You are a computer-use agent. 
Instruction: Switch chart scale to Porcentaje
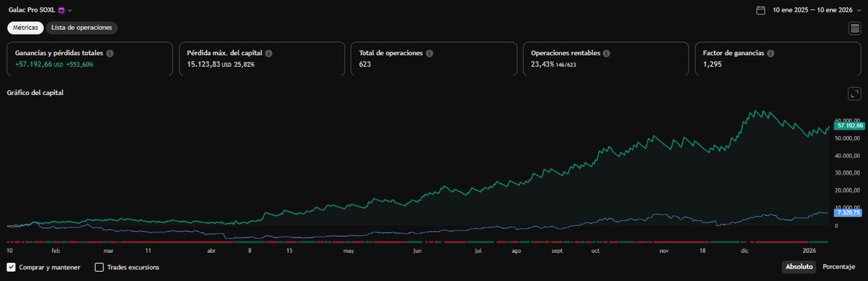[x=838, y=267]
